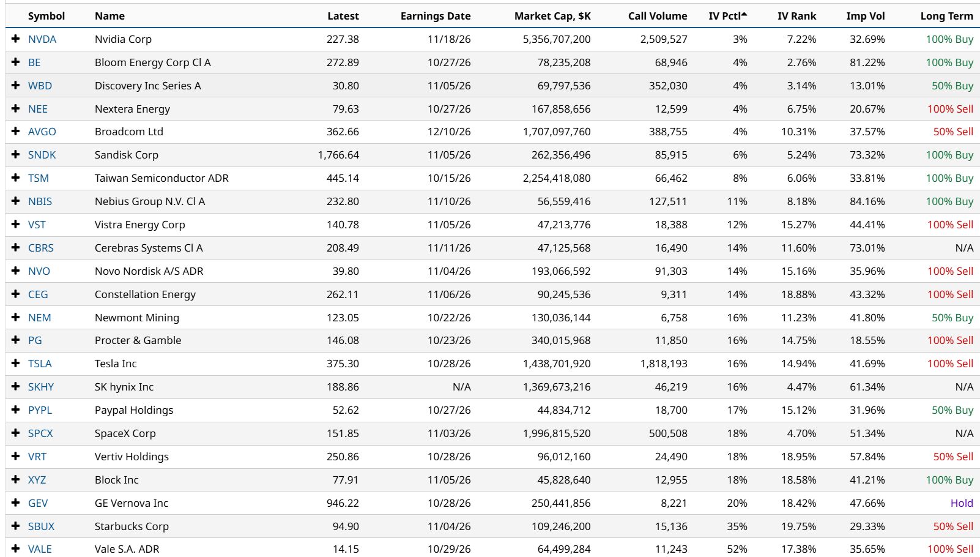The height and width of the screenshot is (557, 980).
Task: Click the plus icon beside GEV
Action: [16, 503]
